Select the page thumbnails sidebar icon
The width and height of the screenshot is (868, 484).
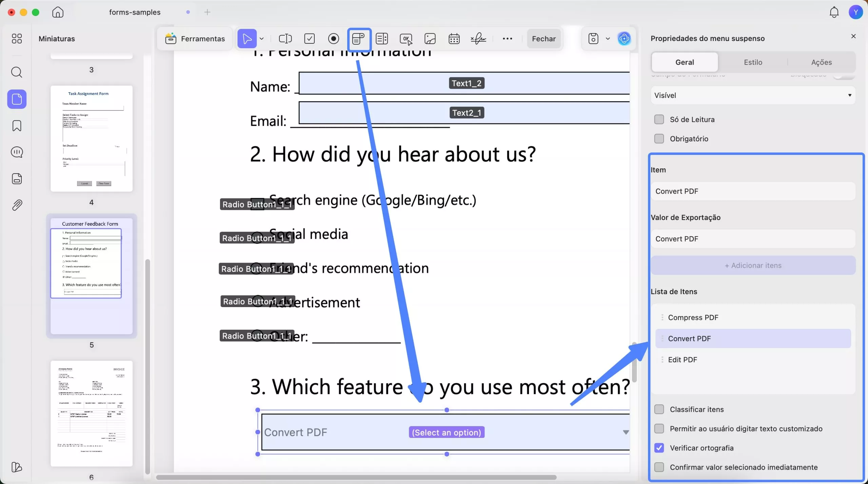click(x=17, y=99)
